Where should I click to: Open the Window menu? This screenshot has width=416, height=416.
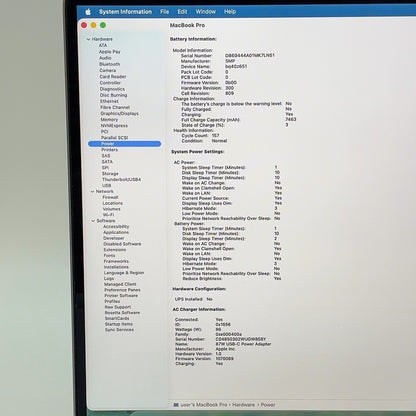point(205,12)
